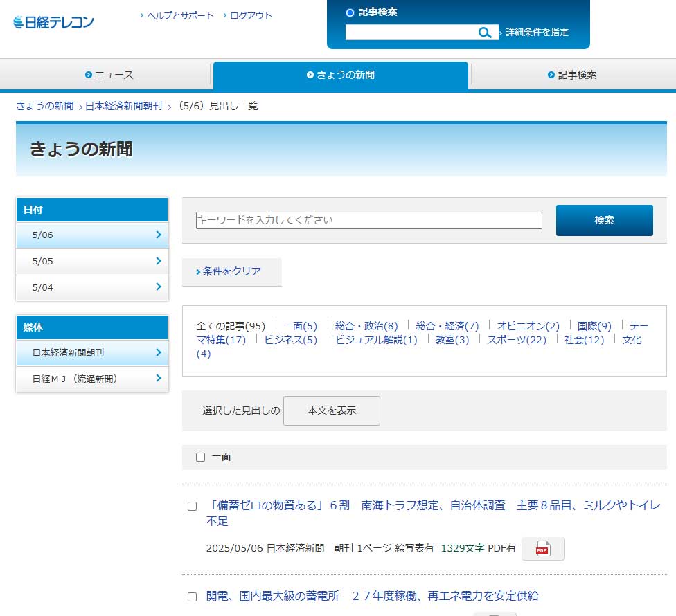This screenshot has width=676, height=616.
Task: Focus the キーワードを入力してください field
Action: (368, 221)
